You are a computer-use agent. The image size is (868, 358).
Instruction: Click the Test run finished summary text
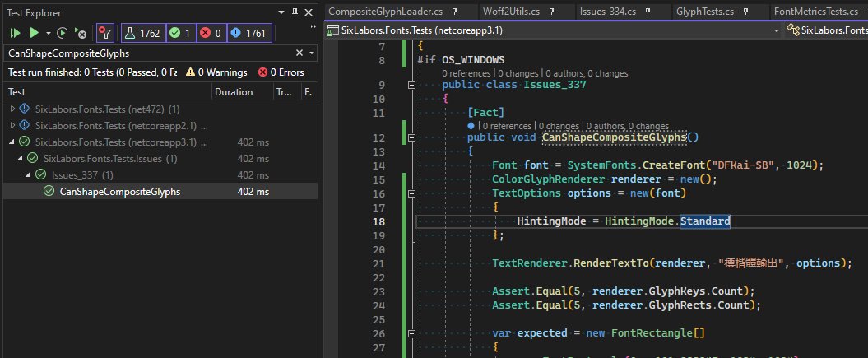[x=92, y=72]
